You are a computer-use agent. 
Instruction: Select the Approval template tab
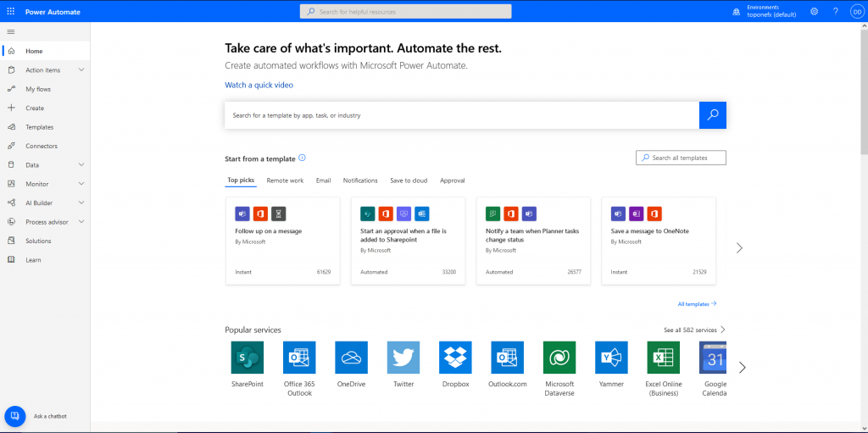coord(452,180)
